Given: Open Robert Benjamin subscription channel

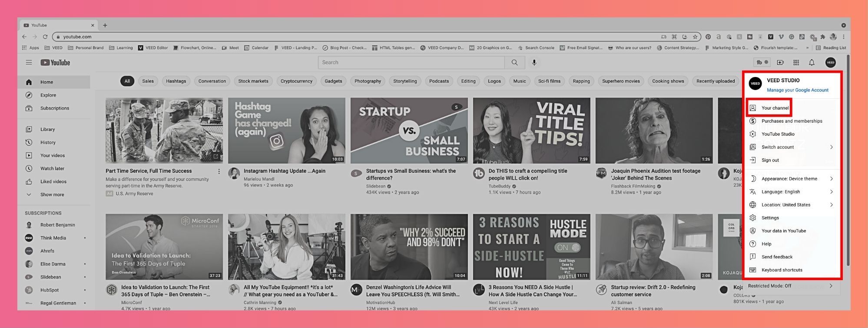Looking at the screenshot, I should pyautogui.click(x=54, y=225).
